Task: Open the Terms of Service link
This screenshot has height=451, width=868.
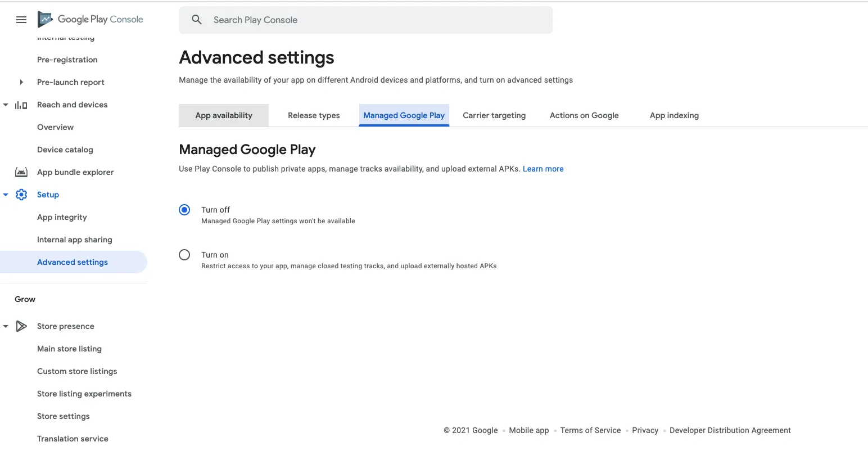Action: [590, 430]
